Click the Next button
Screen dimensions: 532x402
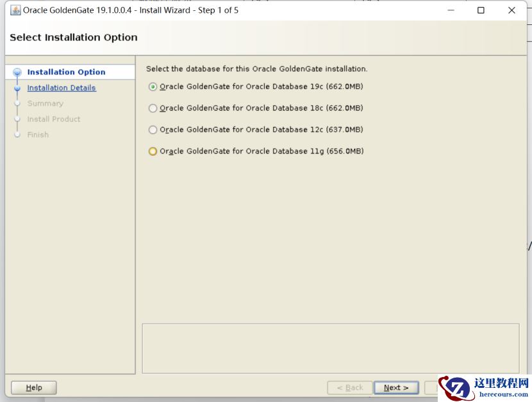(396, 387)
